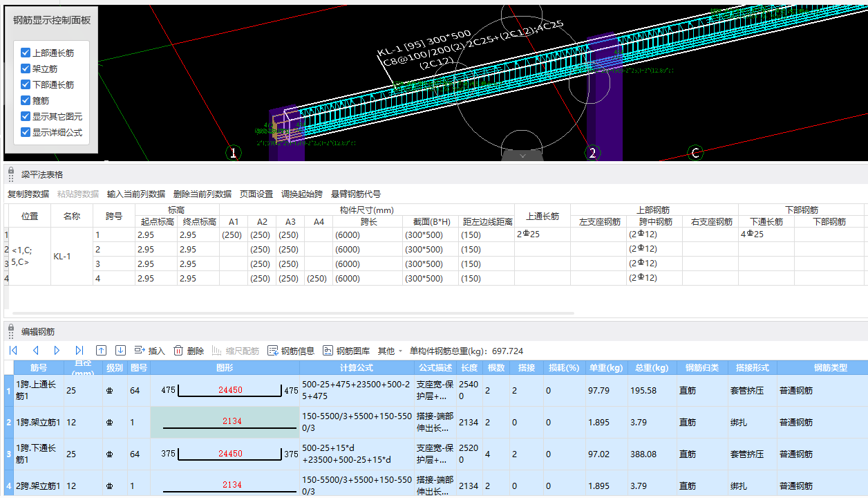This screenshot has height=498, width=868.
Task: Go to next rebar record arrow
Action: click(x=57, y=351)
